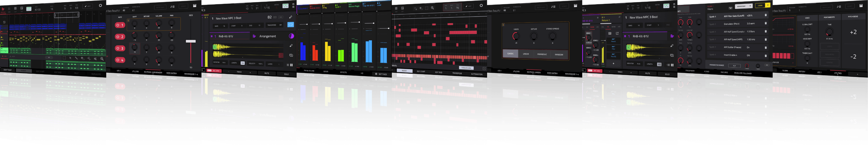
Task: Disable note layer 4 power button
Action: click(x=120, y=60)
